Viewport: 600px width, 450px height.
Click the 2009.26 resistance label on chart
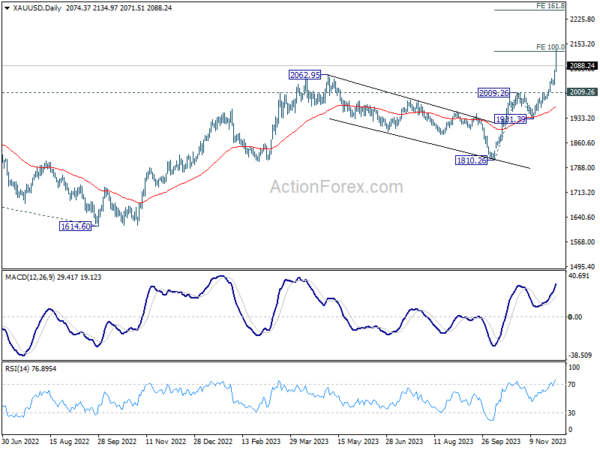pos(494,93)
